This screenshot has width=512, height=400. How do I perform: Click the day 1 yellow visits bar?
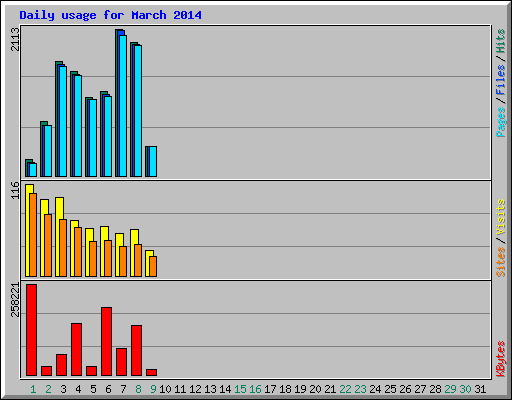pyautogui.click(x=28, y=230)
